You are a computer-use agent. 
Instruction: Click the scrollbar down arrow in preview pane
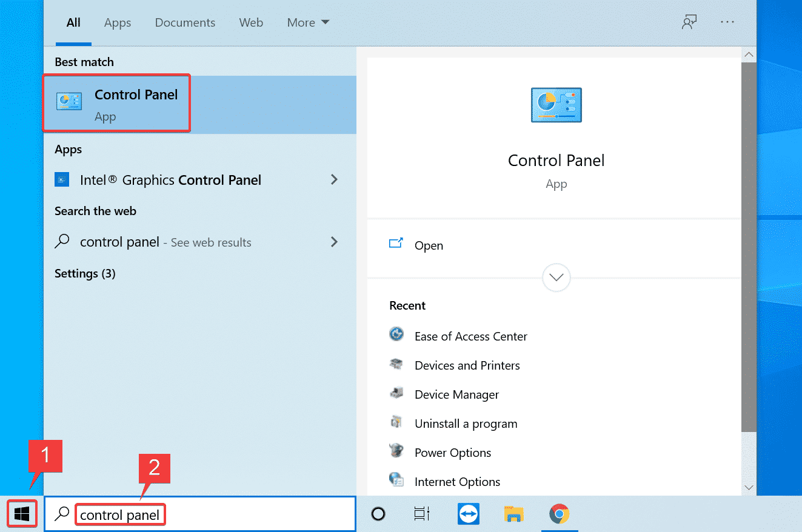(749, 487)
